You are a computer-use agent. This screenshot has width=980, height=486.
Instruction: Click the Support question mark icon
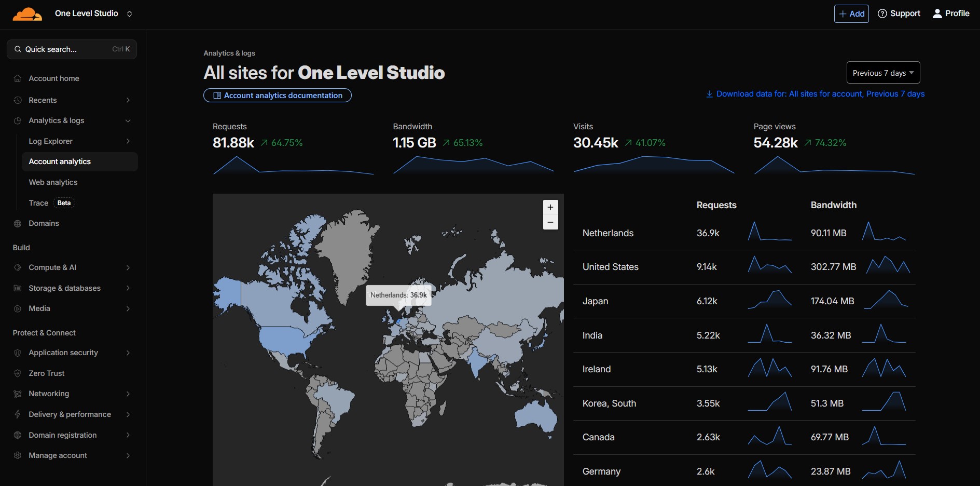tap(882, 14)
